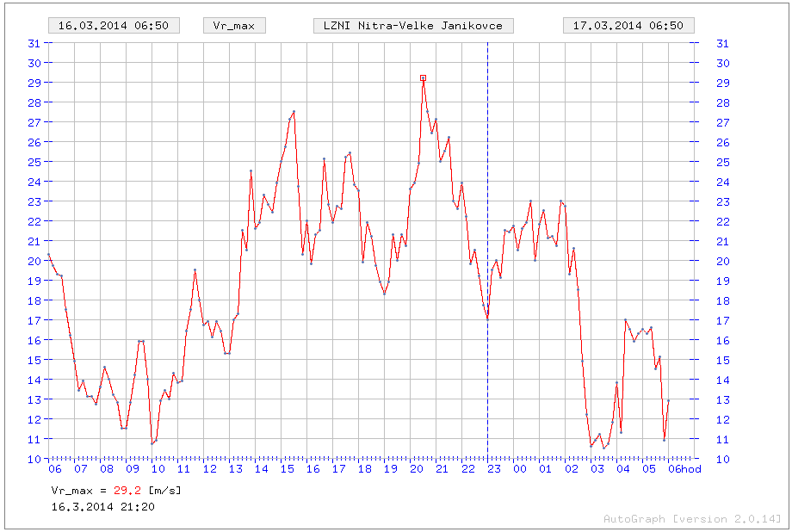Image resolution: width=792 pixels, height=532 pixels.
Task: Click hour 03 on the bottom axis
Action: coord(597,469)
